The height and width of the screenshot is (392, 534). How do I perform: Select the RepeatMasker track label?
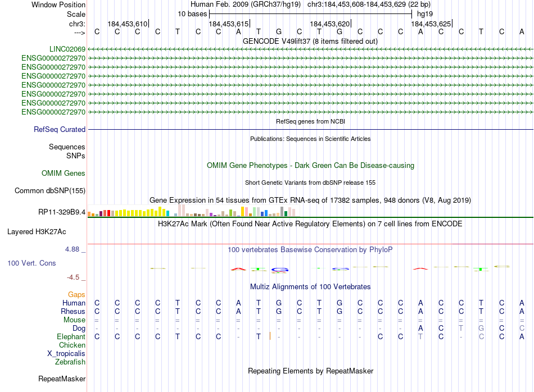62,379
